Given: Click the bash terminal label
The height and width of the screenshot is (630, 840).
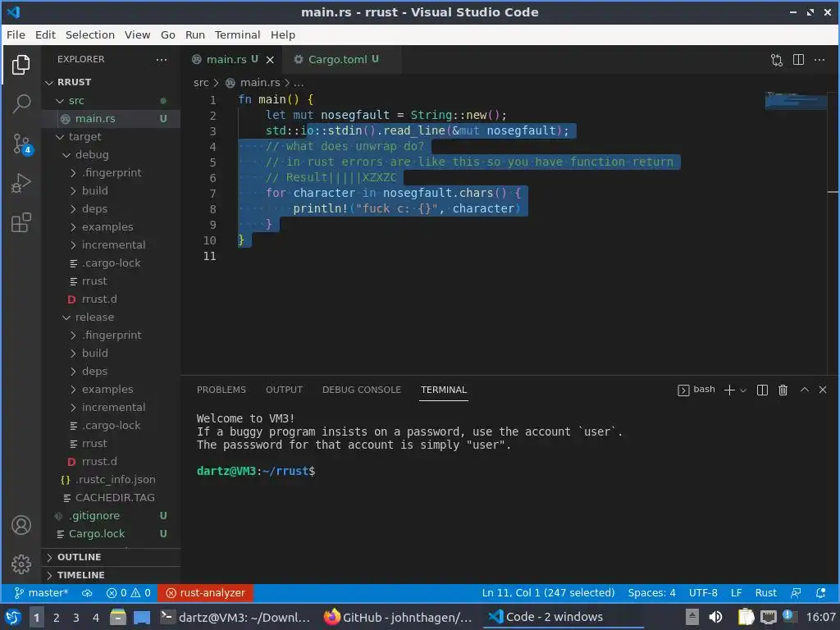Looking at the screenshot, I should point(696,390).
